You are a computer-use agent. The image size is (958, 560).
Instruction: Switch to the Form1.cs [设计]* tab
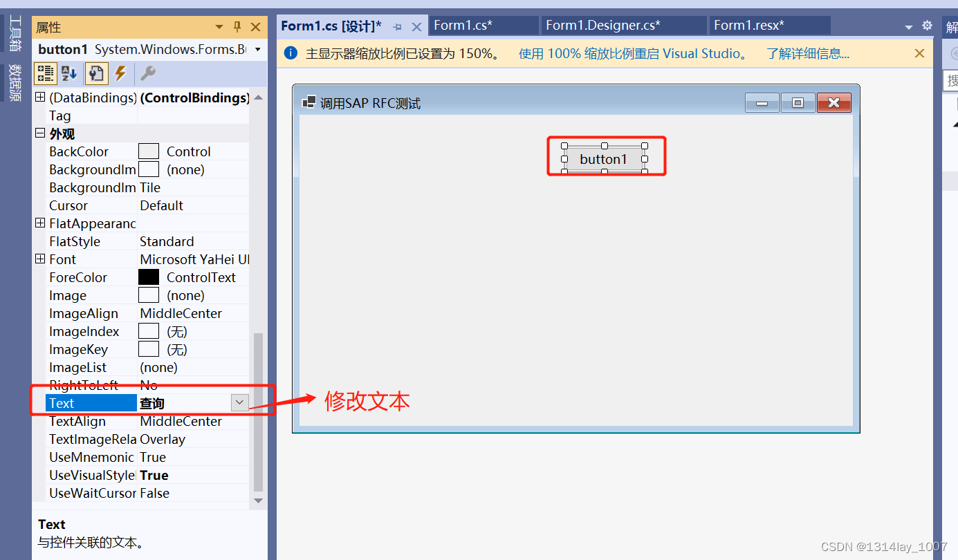click(x=331, y=26)
